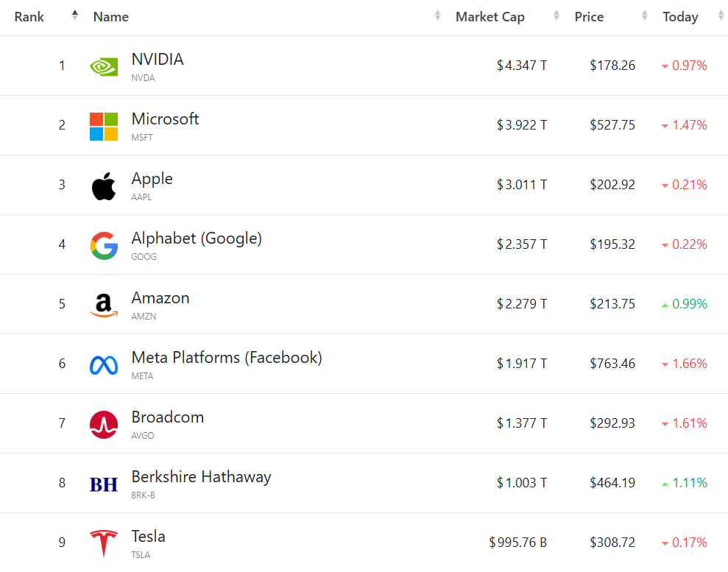
Task: Click the red Broadcom logo
Action: point(104,424)
